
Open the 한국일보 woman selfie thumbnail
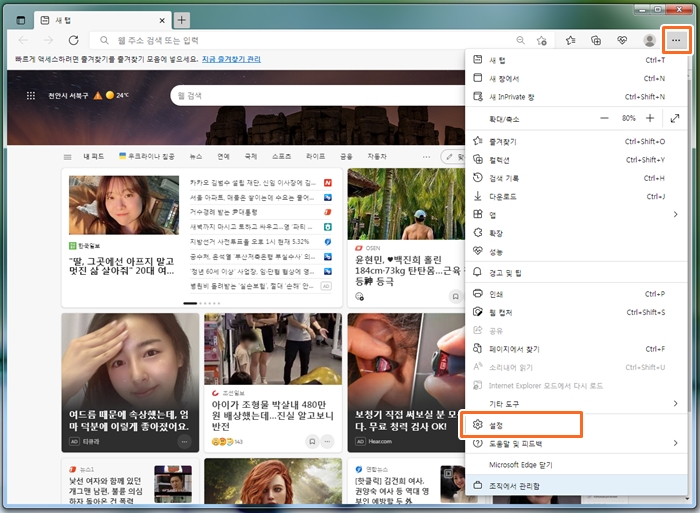(124, 205)
